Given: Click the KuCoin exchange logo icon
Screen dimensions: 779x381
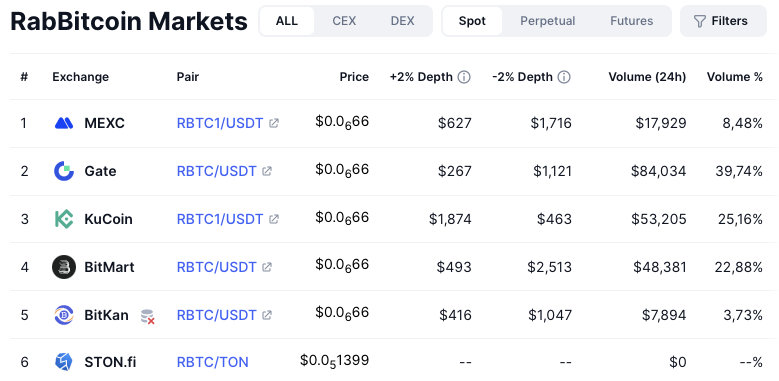Looking at the screenshot, I should tap(64, 219).
